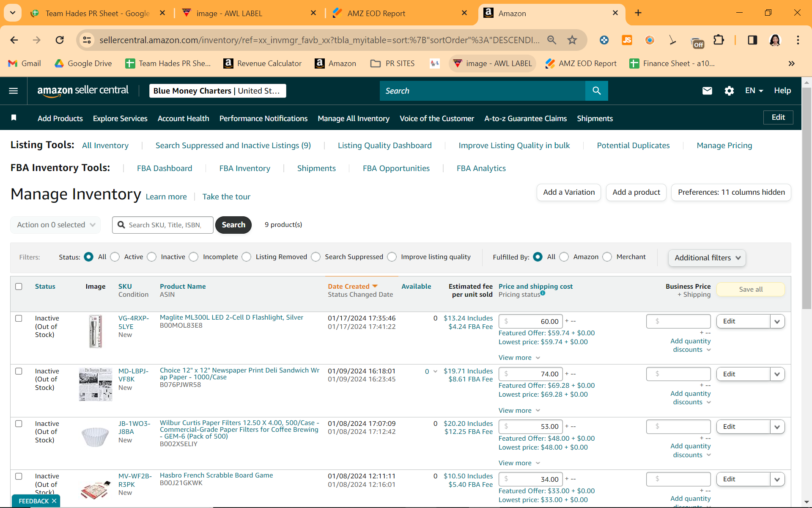This screenshot has width=812, height=508.
Task: Open the Revenue Calculator bookmark
Action: coord(263,63)
